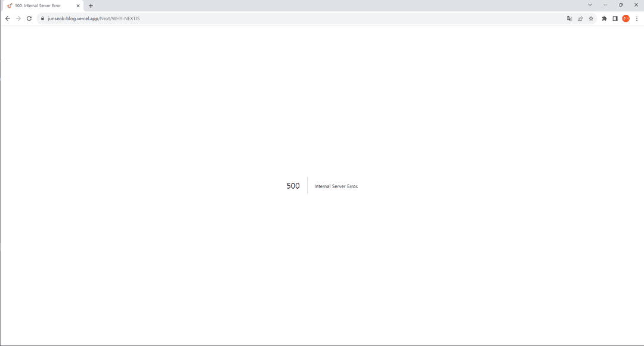Select the 500: Internal Server Error tab
Viewport: 644px width, 346px height.
(39, 5)
